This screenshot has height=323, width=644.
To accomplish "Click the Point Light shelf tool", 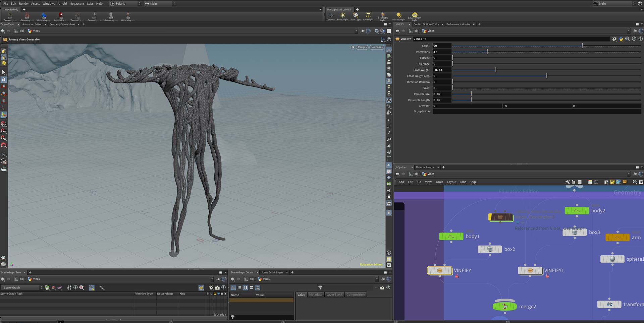I will tap(342, 16).
